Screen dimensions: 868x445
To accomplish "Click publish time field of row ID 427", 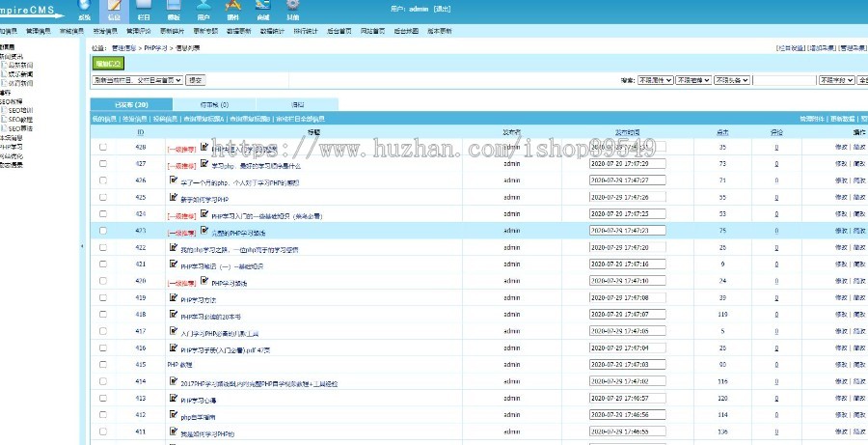I will coord(627,163).
